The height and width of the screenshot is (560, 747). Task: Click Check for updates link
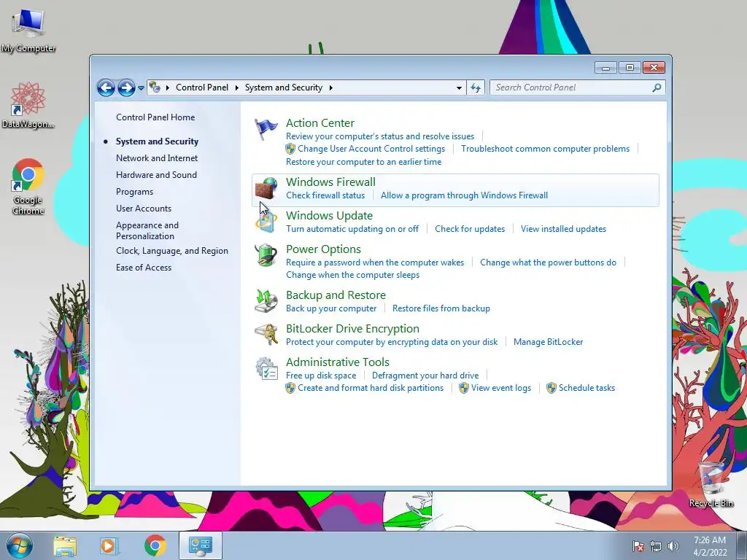(470, 229)
